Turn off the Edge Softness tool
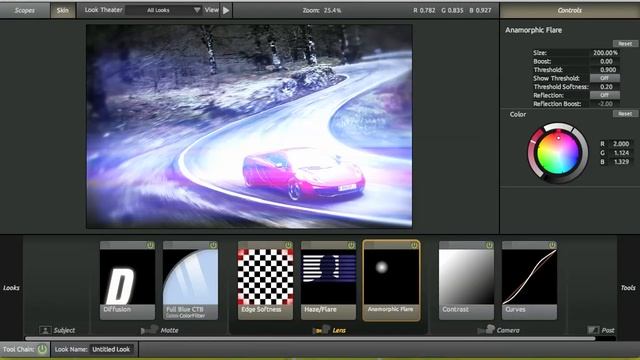 coord(288,245)
